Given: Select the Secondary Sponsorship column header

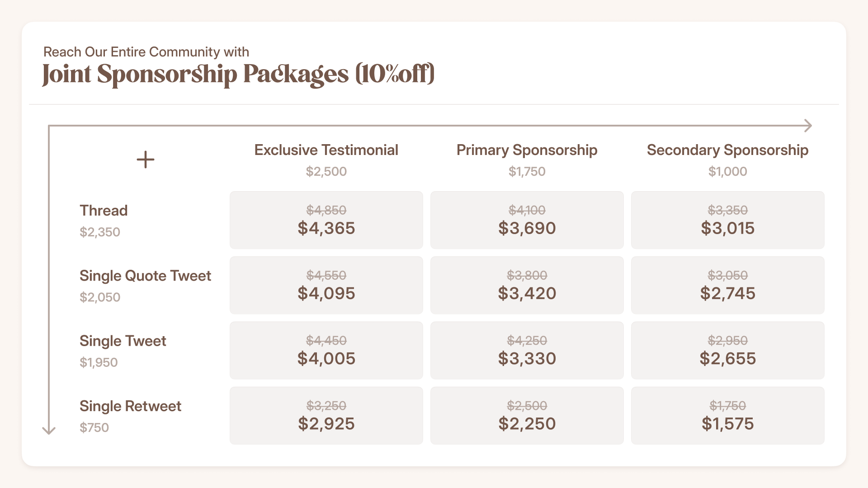Looking at the screenshot, I should [x=727, y=150].
